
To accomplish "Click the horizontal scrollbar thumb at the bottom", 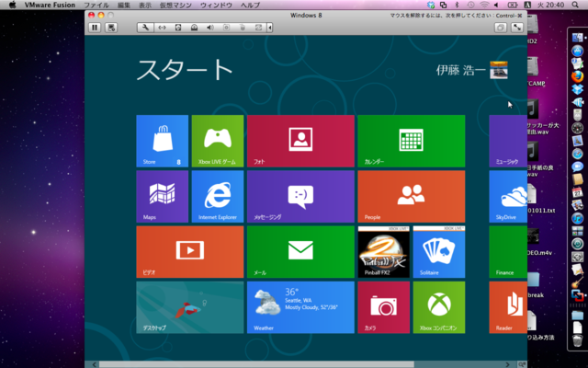I will [x=256, y=364].
